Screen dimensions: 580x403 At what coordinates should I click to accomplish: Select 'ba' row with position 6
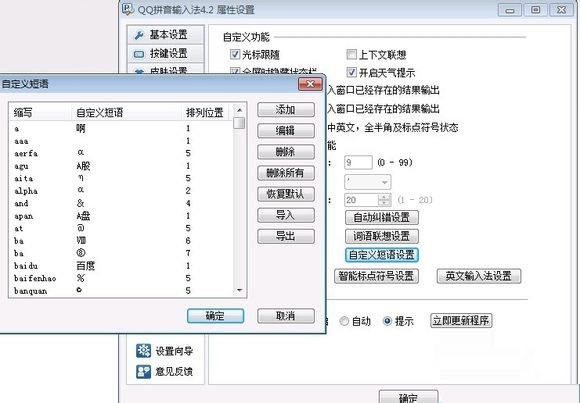coord(121,241)
